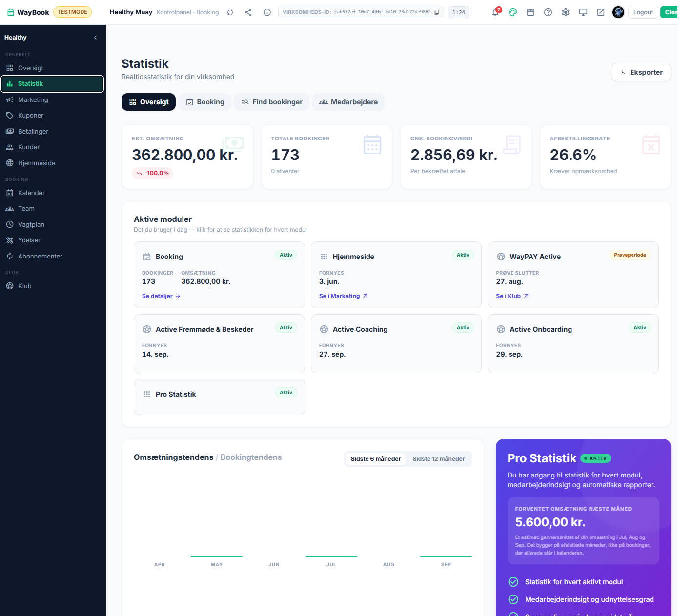This screenshot has width=693, height=616.
Task: Open the Active Onboarding module card
Action: (573, 343)
